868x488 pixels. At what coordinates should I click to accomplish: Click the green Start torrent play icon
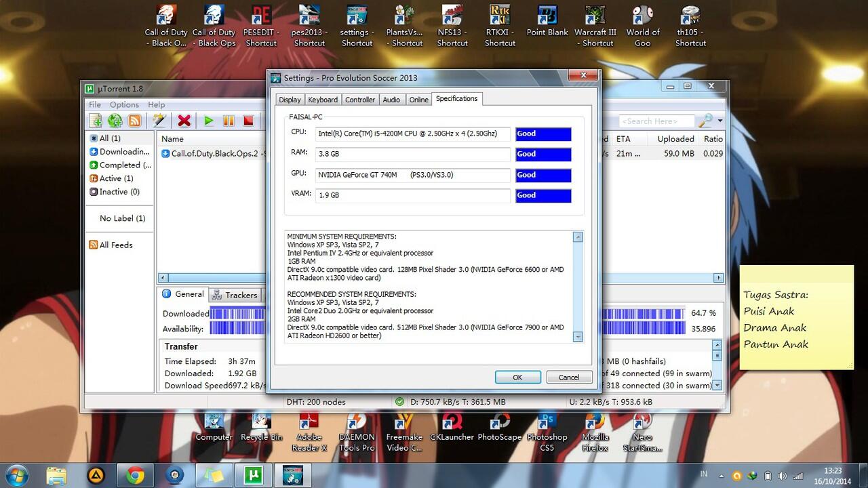[209, 121]
